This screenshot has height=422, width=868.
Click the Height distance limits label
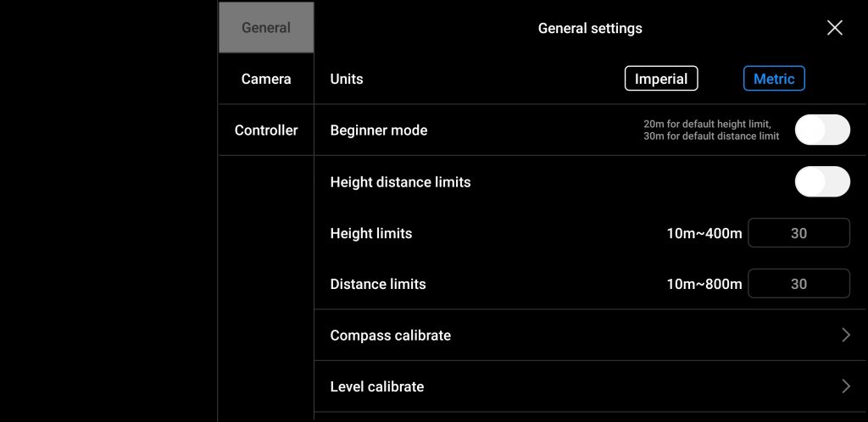coord(400,181)
